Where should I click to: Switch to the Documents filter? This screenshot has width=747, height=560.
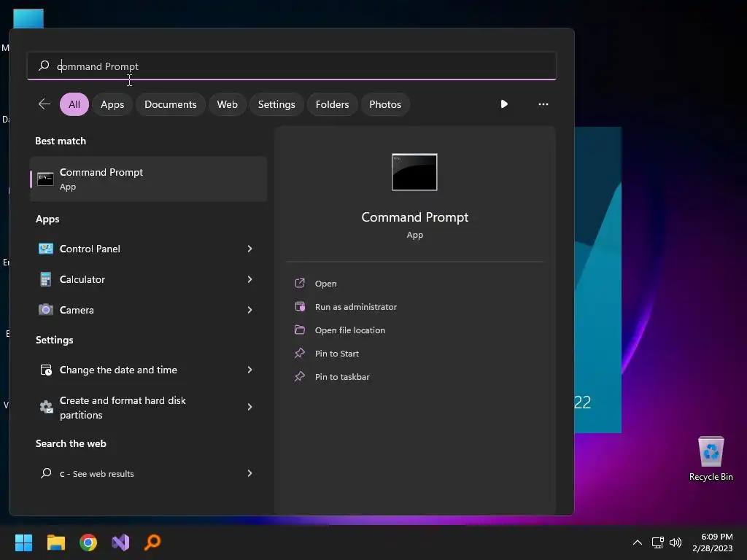point(171,104)
